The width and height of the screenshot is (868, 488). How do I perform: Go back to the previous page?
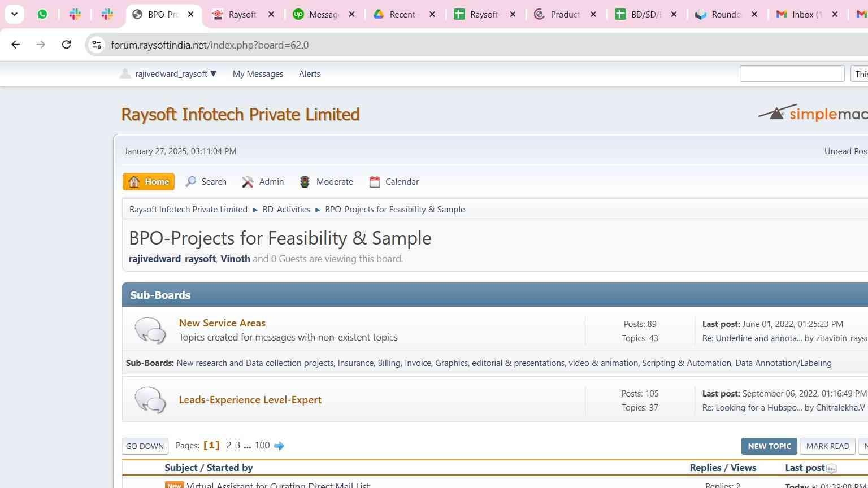tap(16, 45)
